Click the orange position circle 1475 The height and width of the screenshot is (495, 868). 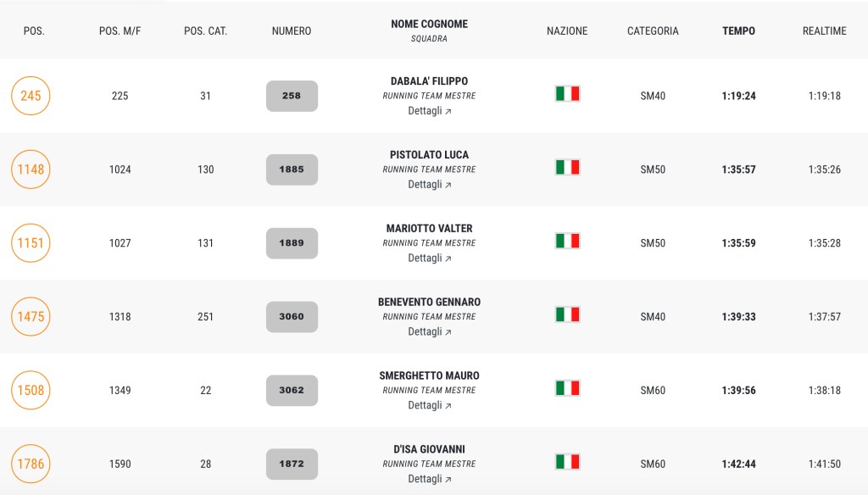pyautogui.click(x=31, y=317)
